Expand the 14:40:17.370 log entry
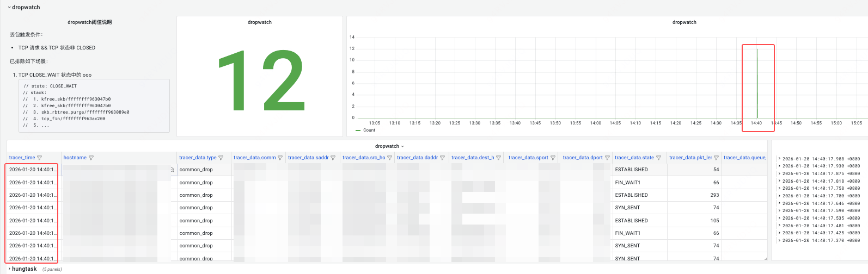 click(779, 240)
